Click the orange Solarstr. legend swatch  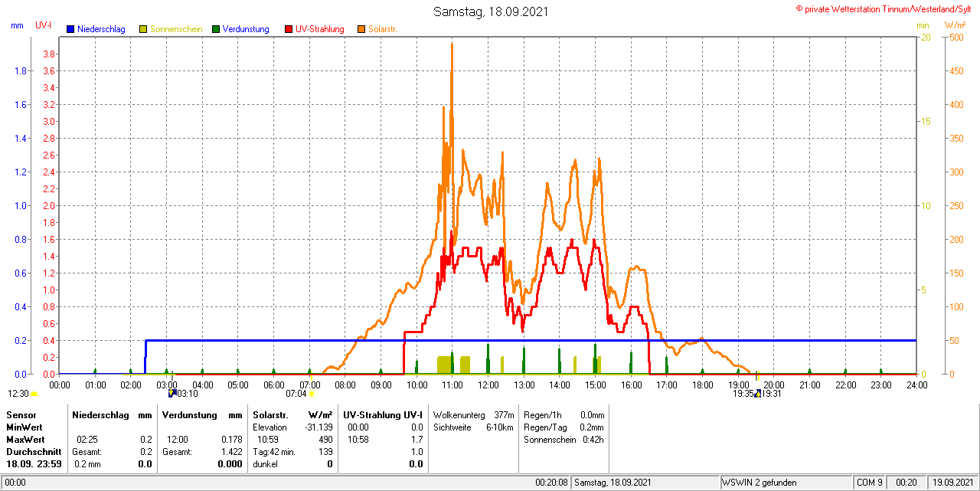coord(361,29)
